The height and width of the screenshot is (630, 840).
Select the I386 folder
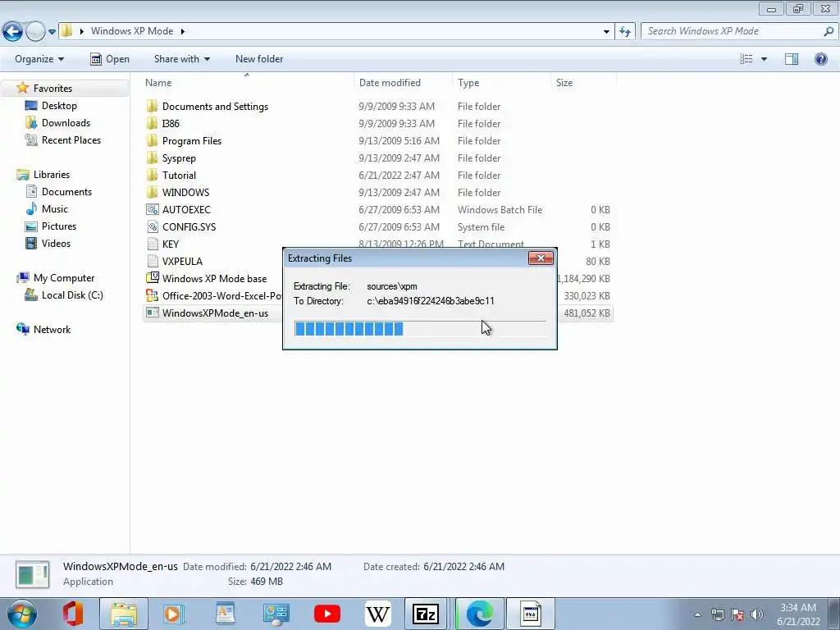coord(171,124)
